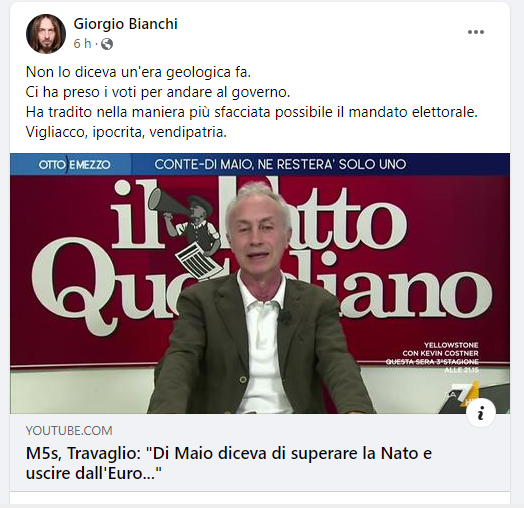Viewport: 524px width, 508px height.
Task: Click the line 'Non lo diceva un'era geologica fa.'
Action: [138, 72]
